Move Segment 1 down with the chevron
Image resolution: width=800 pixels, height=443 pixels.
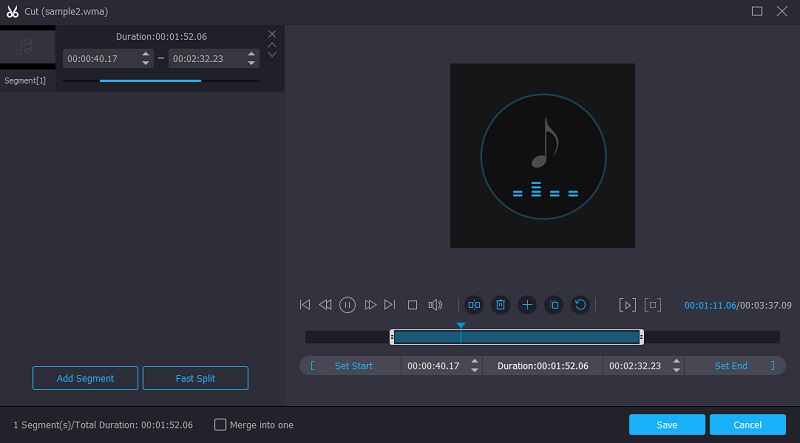272,55
